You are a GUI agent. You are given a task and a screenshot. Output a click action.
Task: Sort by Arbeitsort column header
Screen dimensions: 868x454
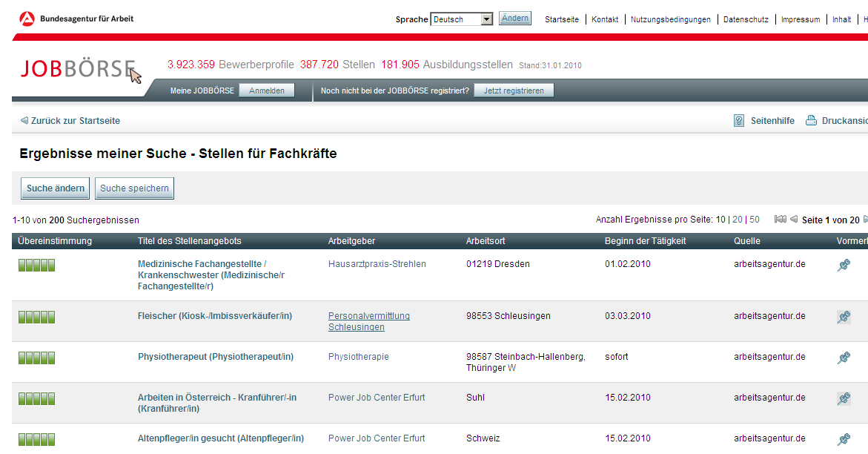(x=486, y=241)
